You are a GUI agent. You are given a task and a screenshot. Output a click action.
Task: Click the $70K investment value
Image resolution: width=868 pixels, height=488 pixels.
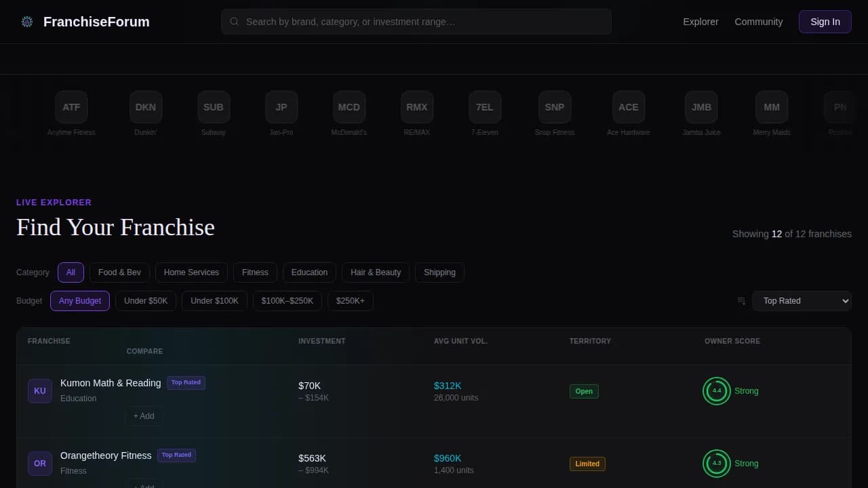click(309, 386)
